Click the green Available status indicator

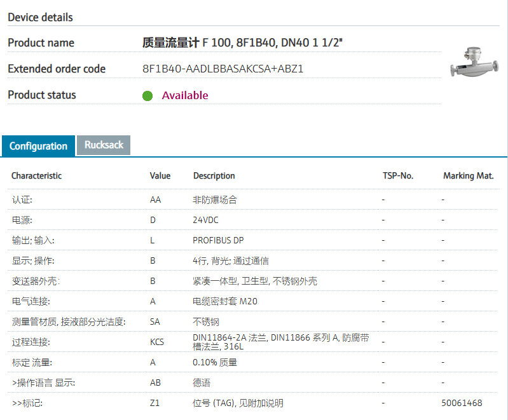pos(148,96)
